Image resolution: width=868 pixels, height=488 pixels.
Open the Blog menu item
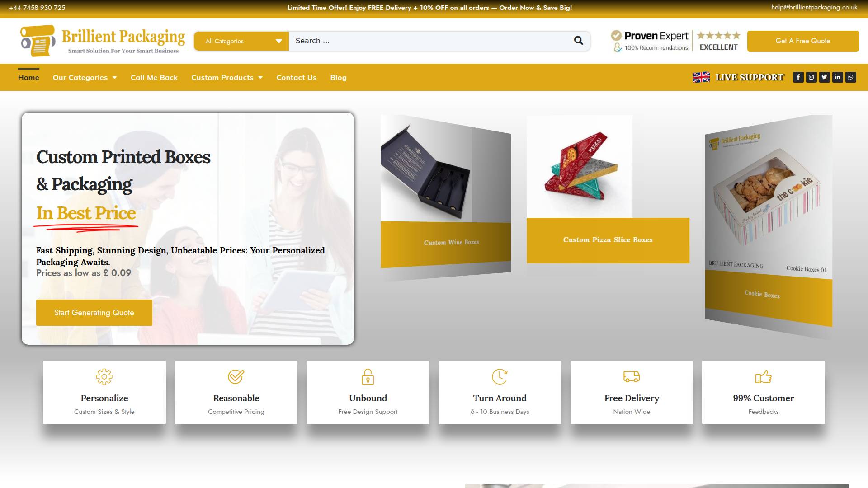tap(338, 78)
